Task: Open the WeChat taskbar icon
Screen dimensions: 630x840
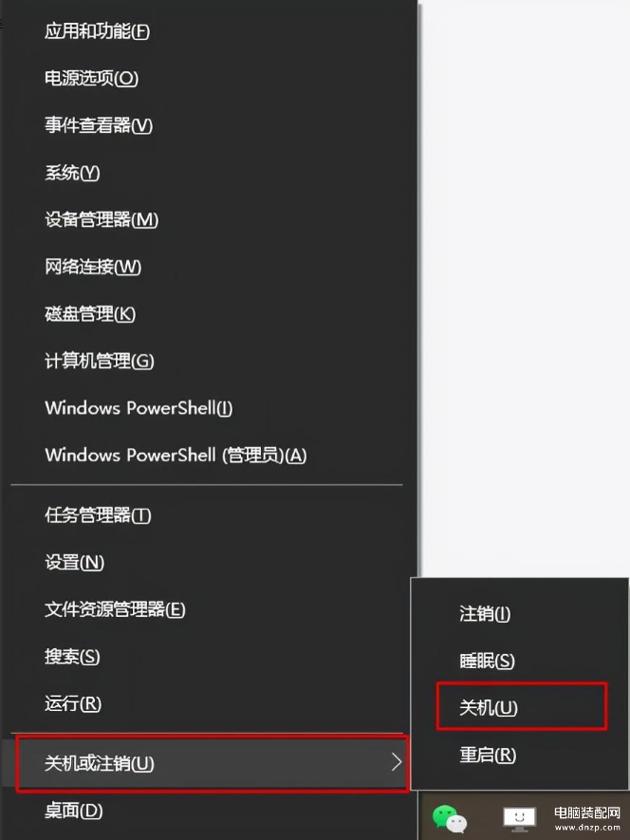Action: click(x=449, y=819)
